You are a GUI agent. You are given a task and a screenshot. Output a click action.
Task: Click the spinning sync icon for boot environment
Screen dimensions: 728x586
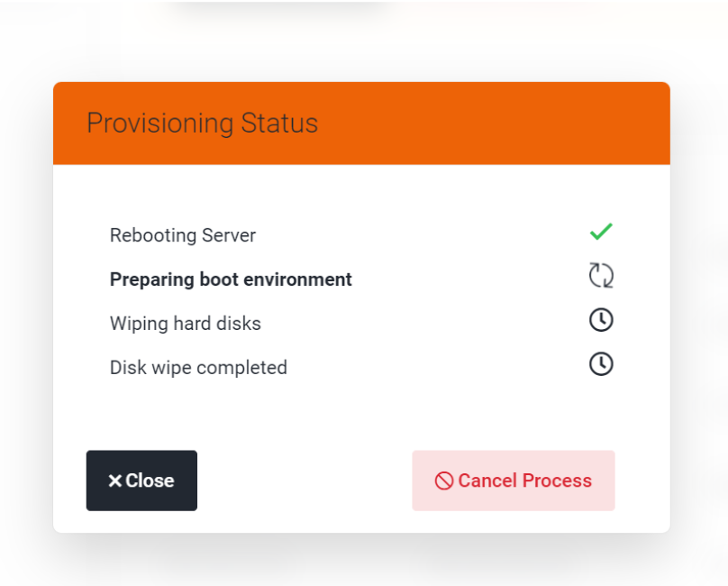tap(601, 276)
